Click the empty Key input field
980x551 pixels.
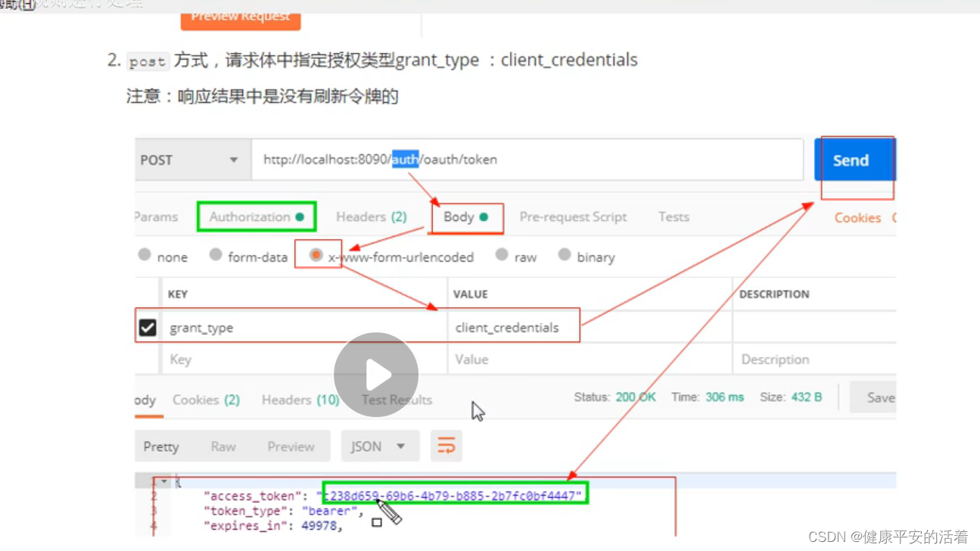coord(304,360)
